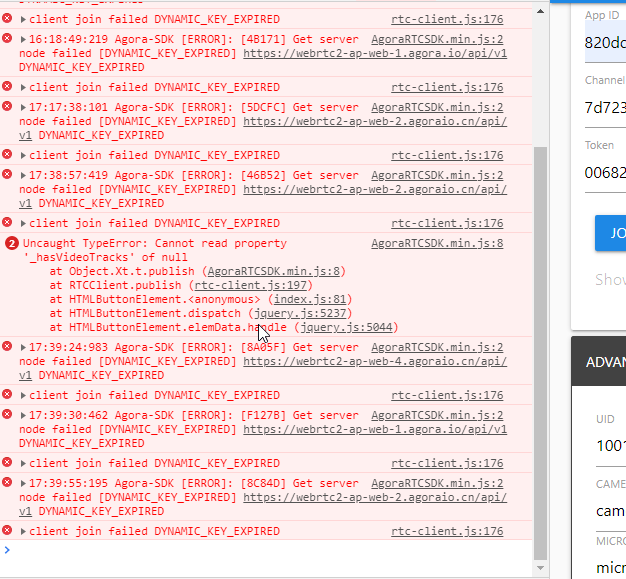Expand the client join failed entry just above the Uncaught TypeError
626x579 pixels.
23,224
